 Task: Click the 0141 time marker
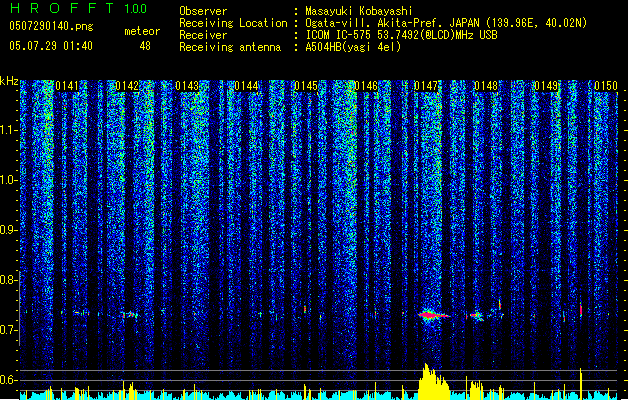tap(67, 86)
